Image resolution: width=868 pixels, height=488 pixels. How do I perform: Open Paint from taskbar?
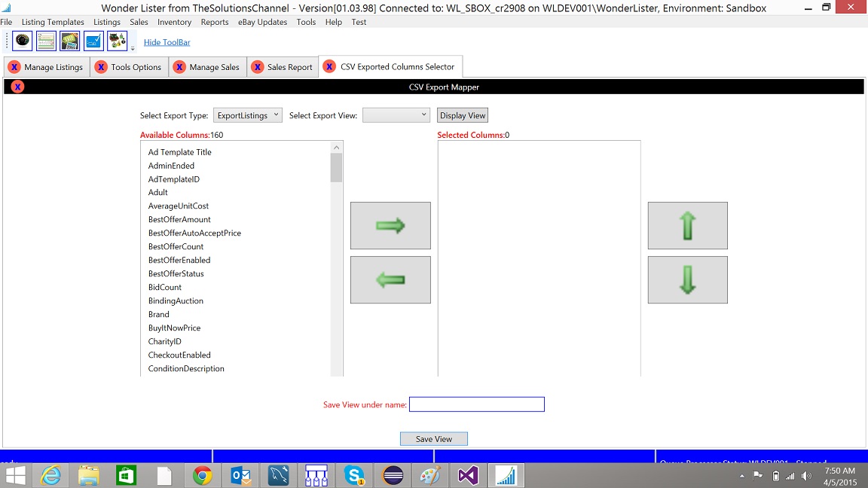(x=430, y=475)
